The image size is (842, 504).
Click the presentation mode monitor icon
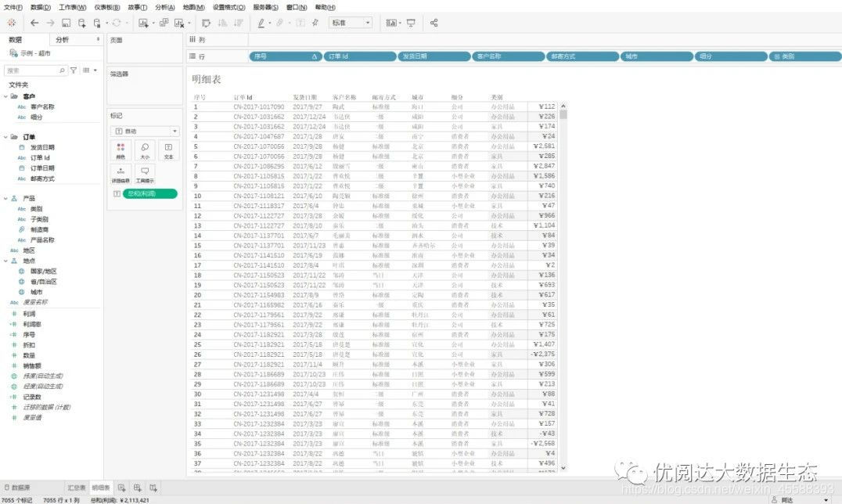[x=411, y=23]
